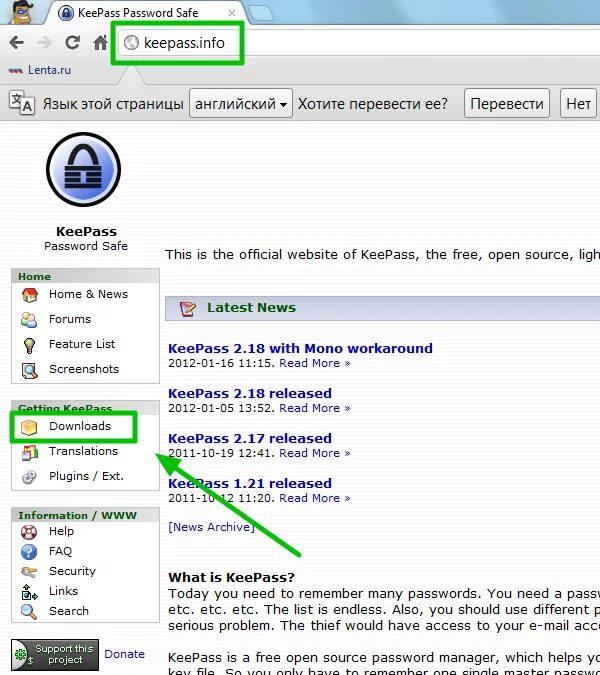This screenshot has height=675, width=600.
Task: Open the Security link
Action: click(x=72, y=571)
